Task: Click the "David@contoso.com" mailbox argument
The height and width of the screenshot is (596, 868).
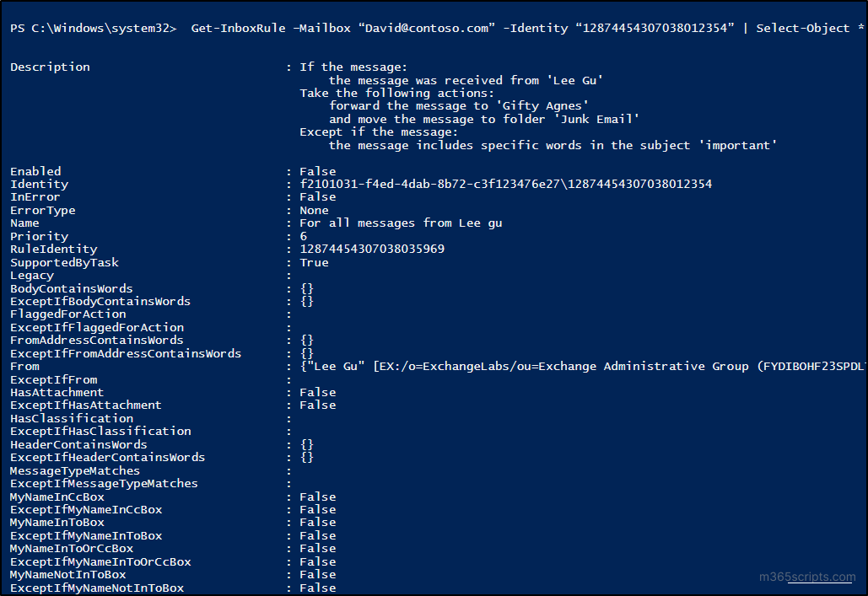Action: 427,28
